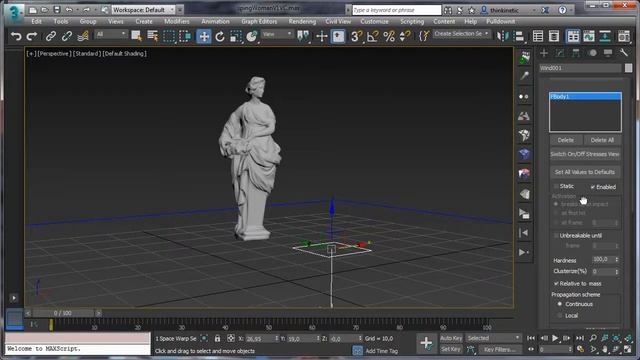The image size is (640, 360).
Task: Toggle the Set Key mode
Action: [x=451, y=349]
